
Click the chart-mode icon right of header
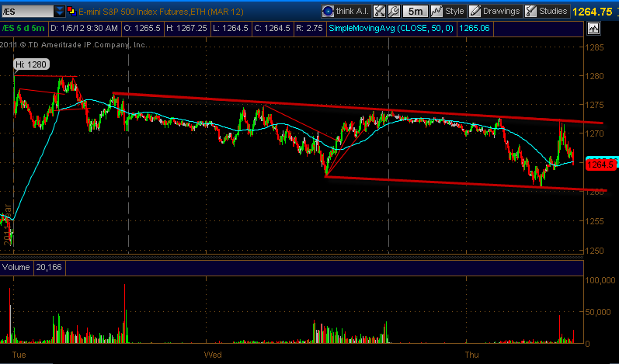point(593,29)
